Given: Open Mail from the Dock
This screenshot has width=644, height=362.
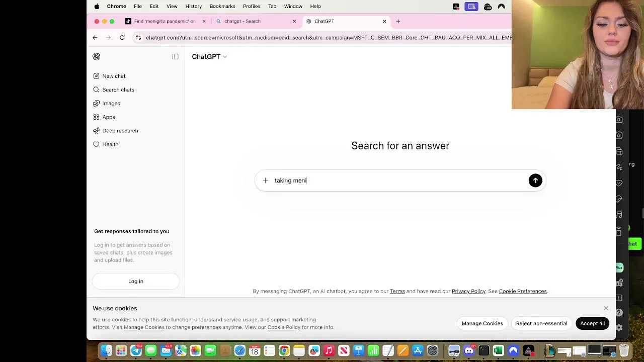Looking at the screenshot, I should click(166, 350).
